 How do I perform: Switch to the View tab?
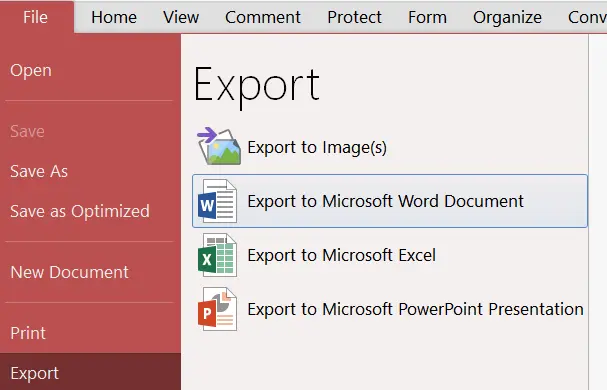tap(181, 17)
